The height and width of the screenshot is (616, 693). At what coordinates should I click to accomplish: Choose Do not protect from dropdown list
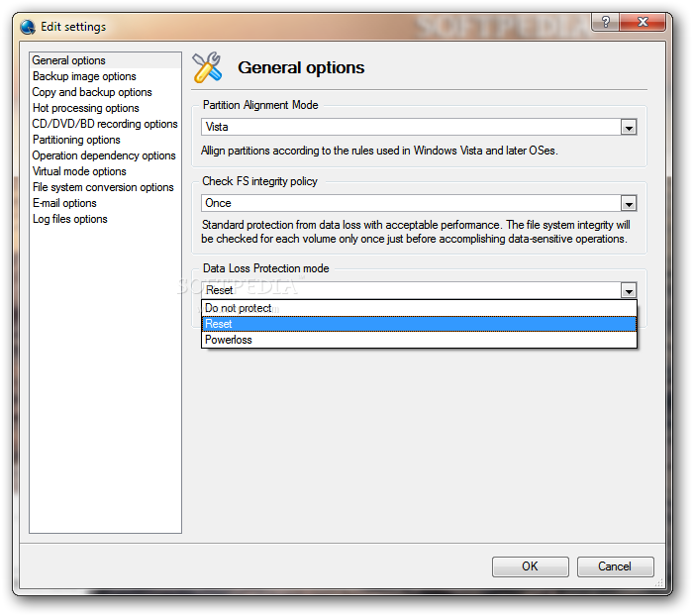point(419,308)
